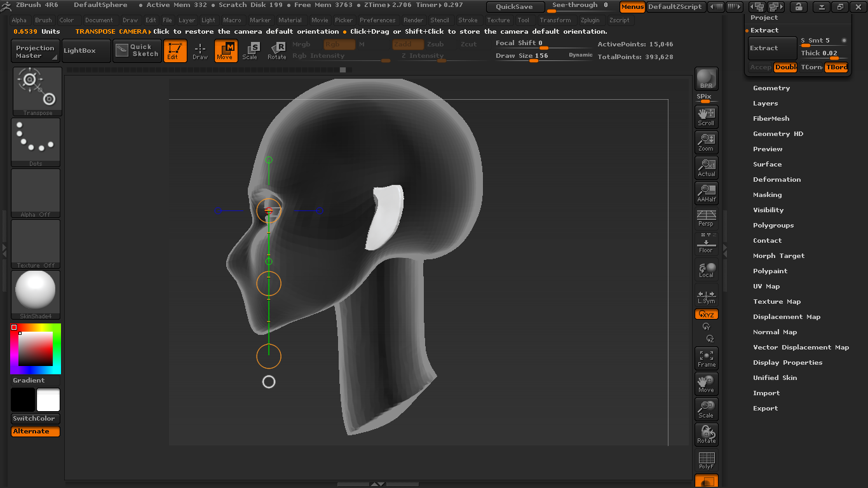Set document to Actual size
This screenshot has height=488, width=868.
(706, 167)
